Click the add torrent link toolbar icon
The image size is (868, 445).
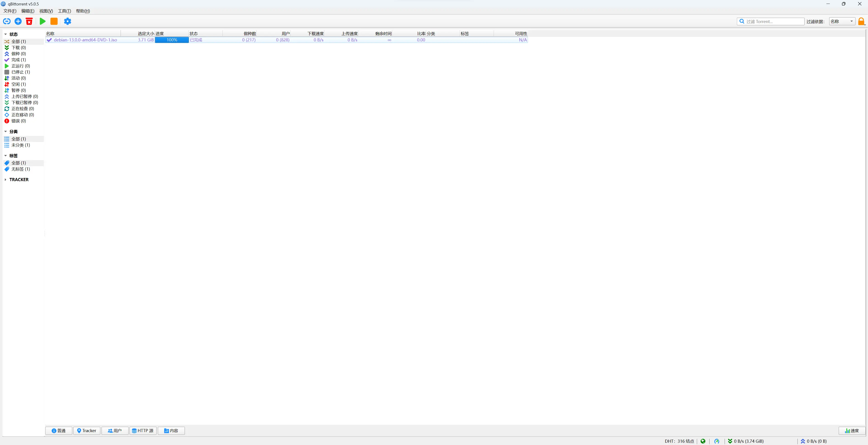click(7, 21)
